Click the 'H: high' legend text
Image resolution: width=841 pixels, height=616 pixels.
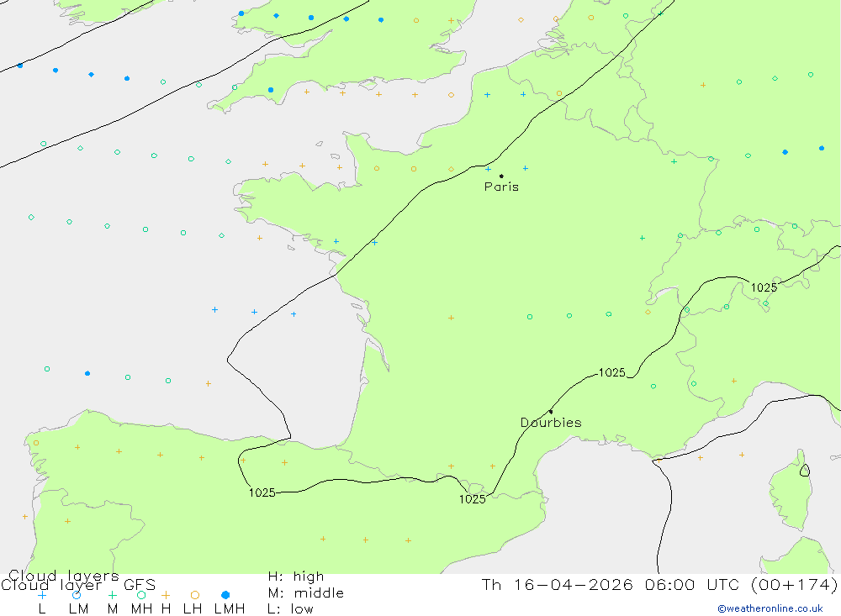[x=296, y=577]
